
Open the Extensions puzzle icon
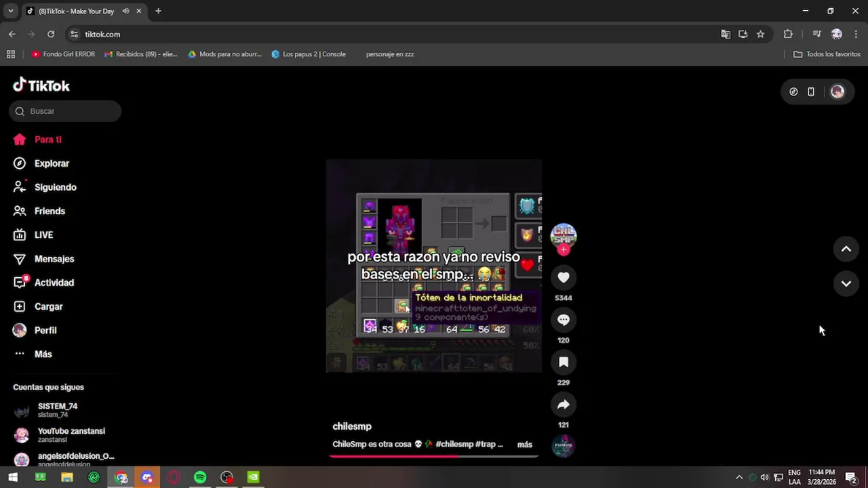(x=788, y=34)
